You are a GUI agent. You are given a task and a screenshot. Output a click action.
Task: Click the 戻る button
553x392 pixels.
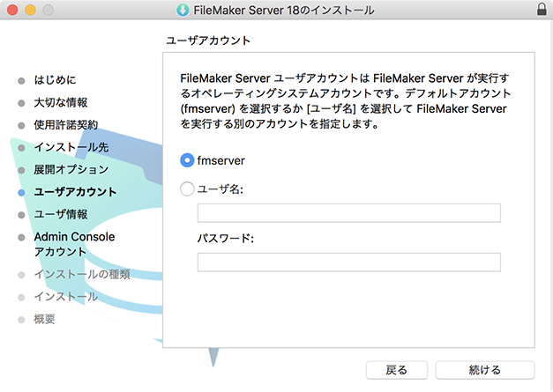(x=397, y=370)
